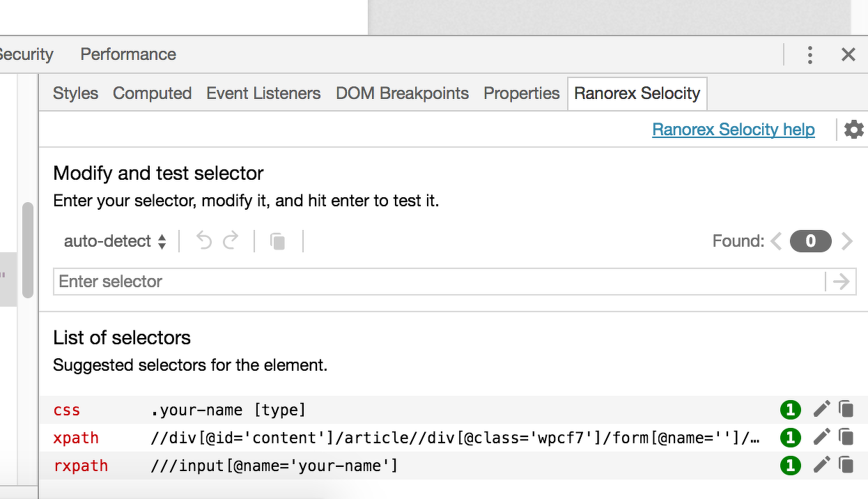
Task: Edit the css selector with pencil icon
Action: pos(822,410)
